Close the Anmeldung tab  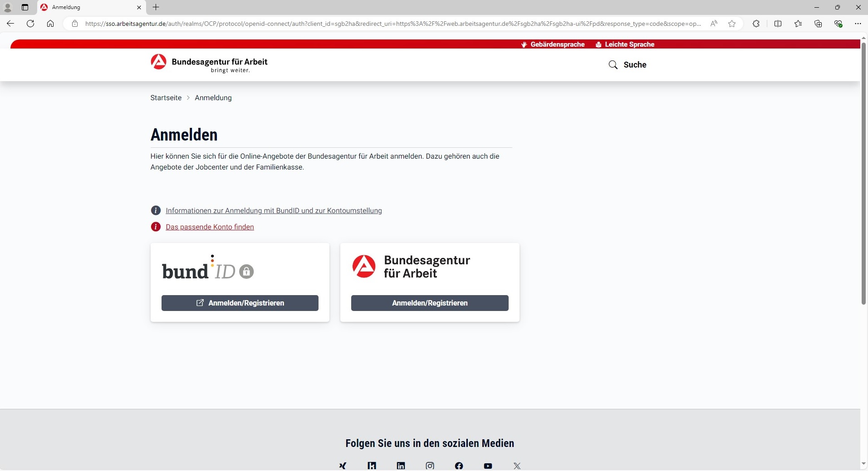[139, 7]
